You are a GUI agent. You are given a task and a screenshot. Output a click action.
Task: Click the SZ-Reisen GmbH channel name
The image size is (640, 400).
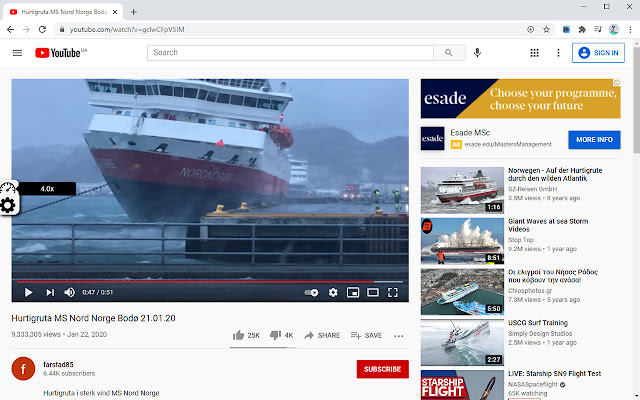pos(532,189)
